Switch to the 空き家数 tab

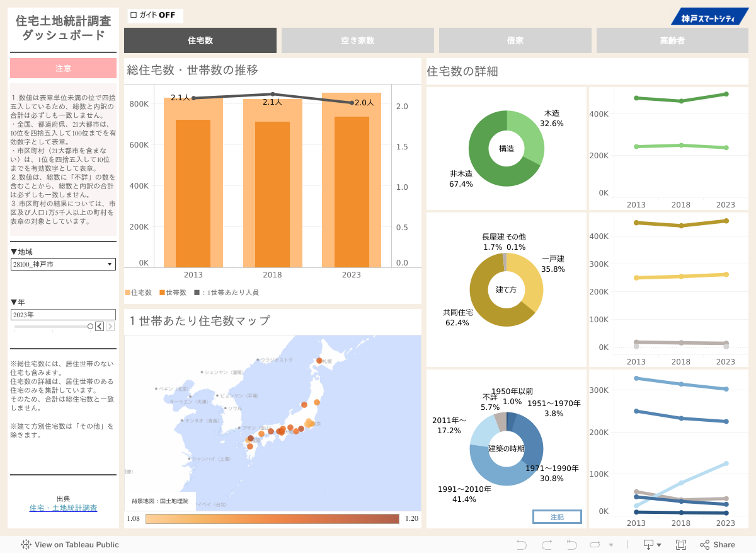click(357, 40)
